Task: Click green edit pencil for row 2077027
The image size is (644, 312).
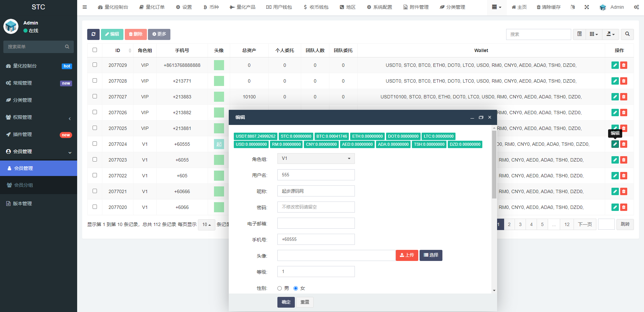Action: (615, 97)
